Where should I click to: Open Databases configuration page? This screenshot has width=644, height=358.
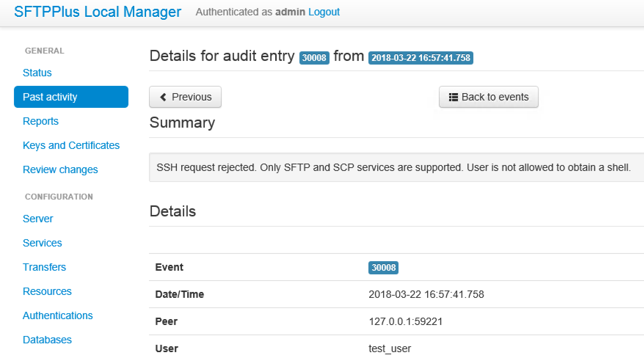coord(47,340)
